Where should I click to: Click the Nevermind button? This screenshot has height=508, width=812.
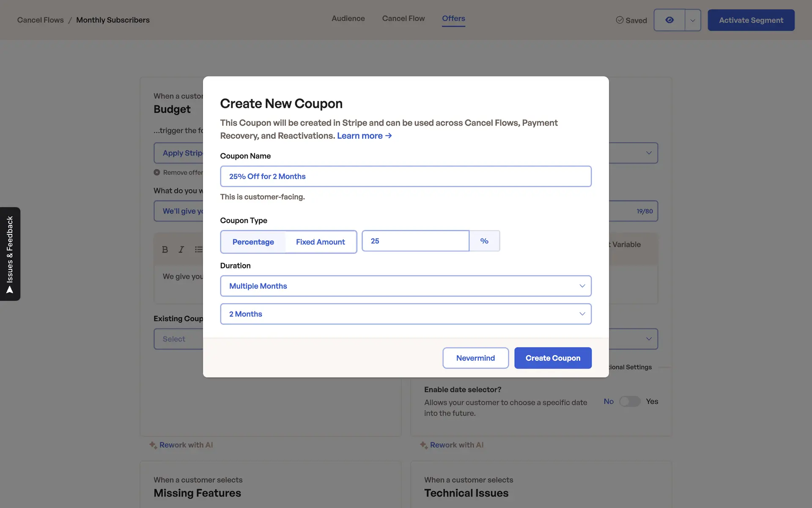[x=475, y=358]
